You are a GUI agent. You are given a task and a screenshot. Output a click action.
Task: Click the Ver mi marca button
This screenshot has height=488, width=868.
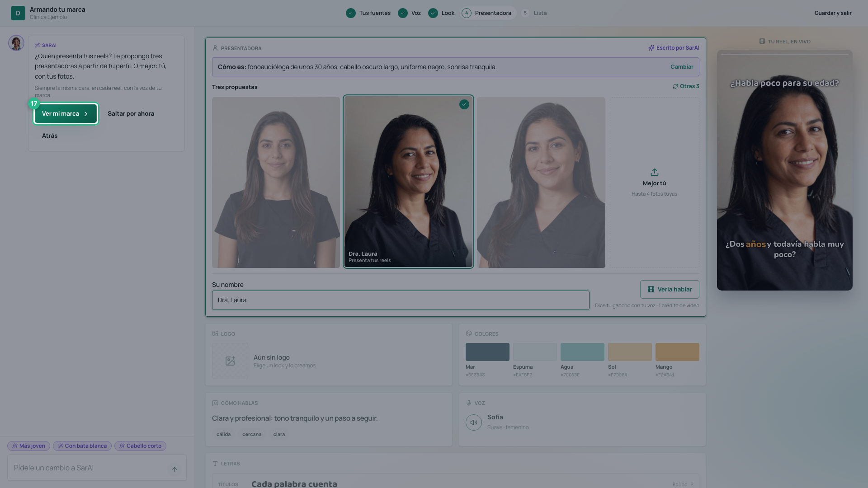[66, 114]
